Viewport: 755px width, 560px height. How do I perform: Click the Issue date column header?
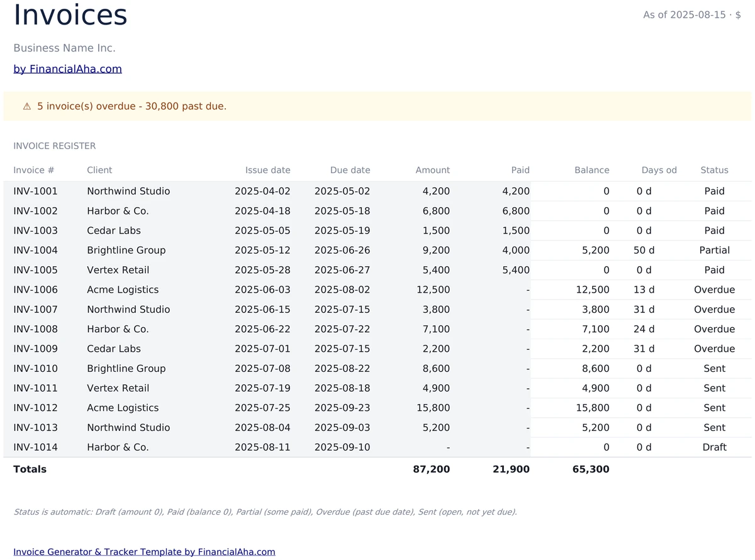pos(268,170)
